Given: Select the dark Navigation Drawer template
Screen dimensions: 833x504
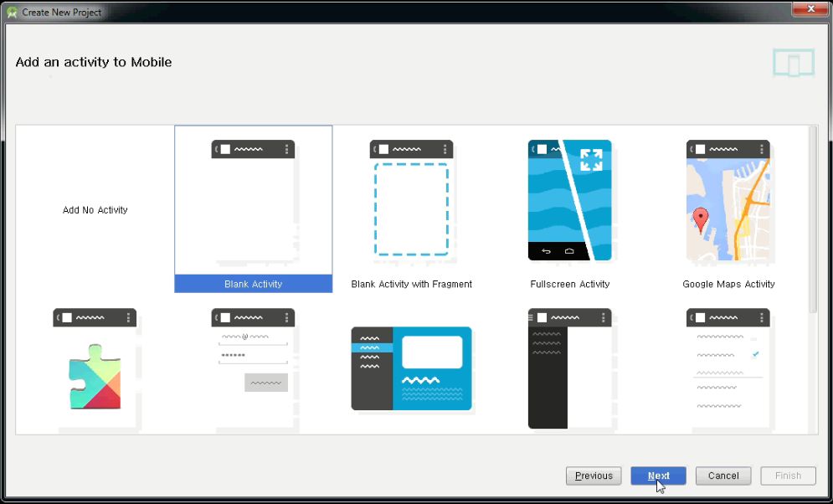Looking at the screenshot, I should pyautogui.click(x=569, y=368).
